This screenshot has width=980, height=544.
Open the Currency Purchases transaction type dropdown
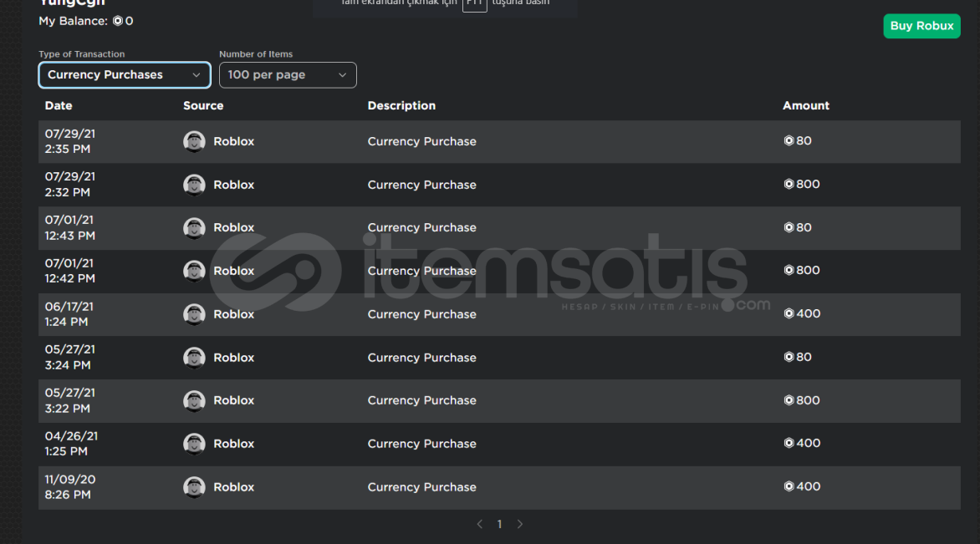[125, 75]
